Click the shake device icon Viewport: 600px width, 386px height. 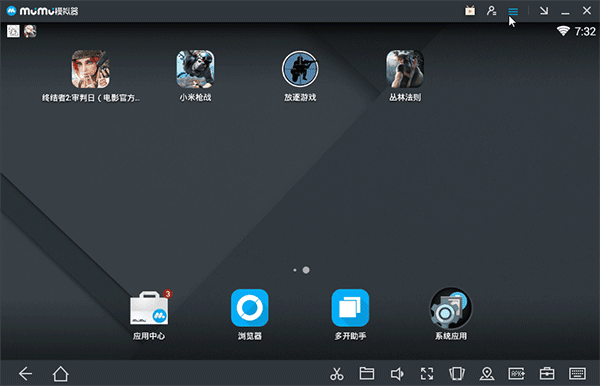pyautogui.click(x=457, y=374)
